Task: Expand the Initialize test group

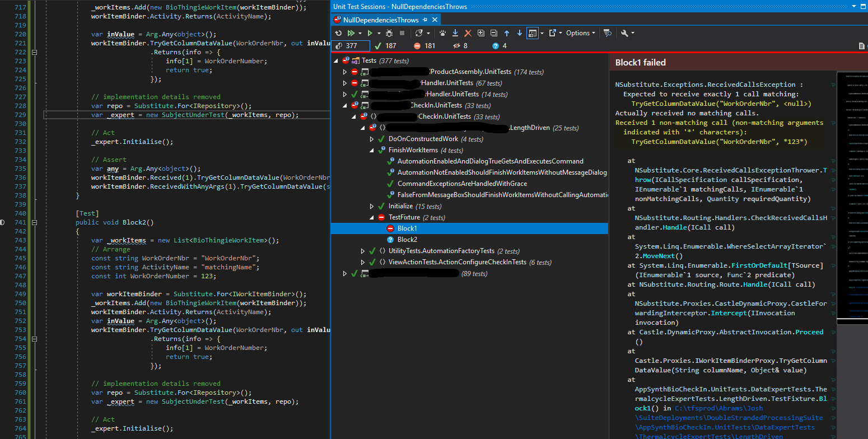Action: pyautogui.click(x=372, y=206)
